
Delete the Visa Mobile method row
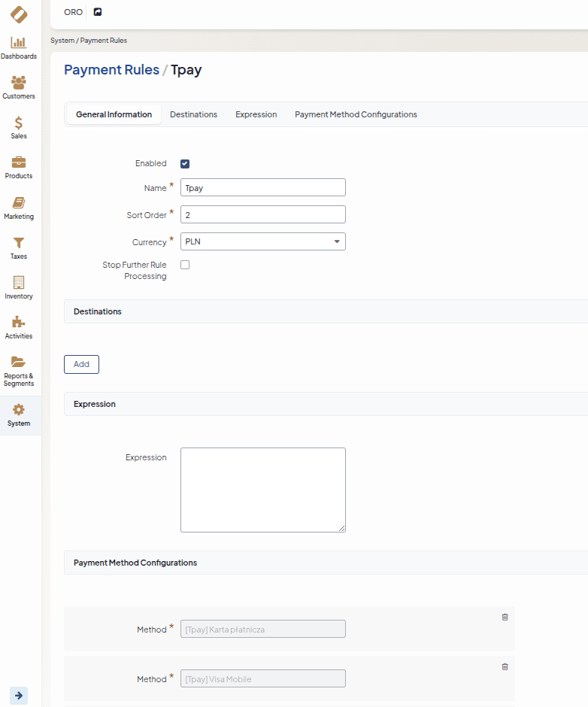pyautogui.click(x=505, y=666)
